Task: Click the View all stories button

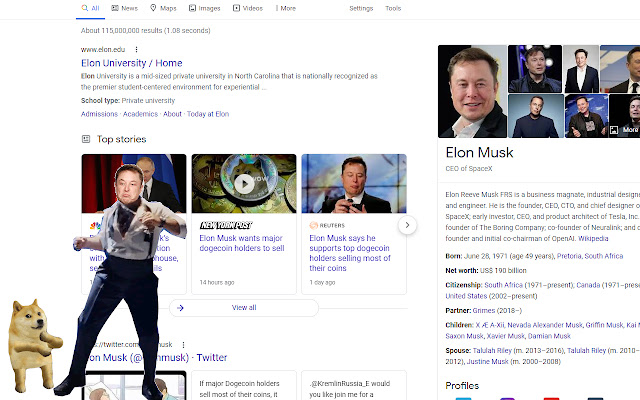Action: coord(244,308)
